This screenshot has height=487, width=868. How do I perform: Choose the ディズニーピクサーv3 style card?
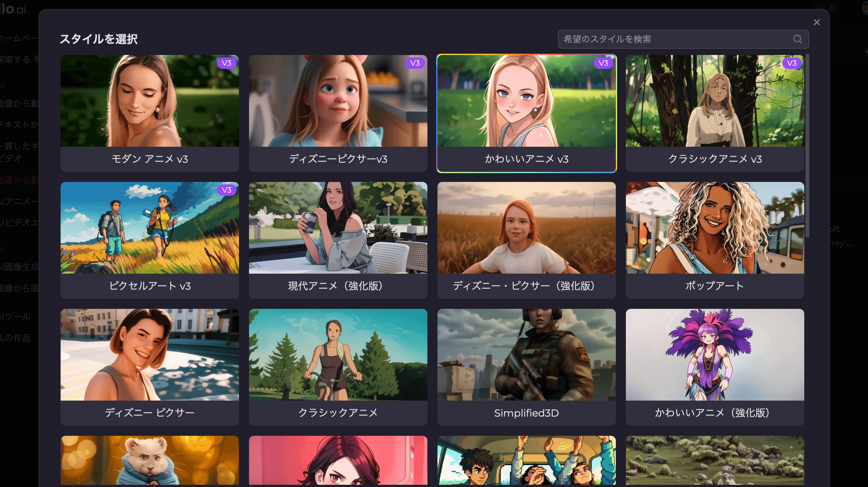pyautogui.click(x=338, y=113)
